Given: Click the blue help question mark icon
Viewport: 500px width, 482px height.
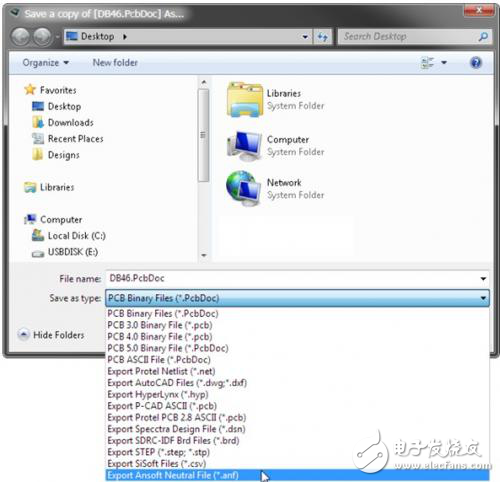Looking at the screenshot, I should (476, 62).
